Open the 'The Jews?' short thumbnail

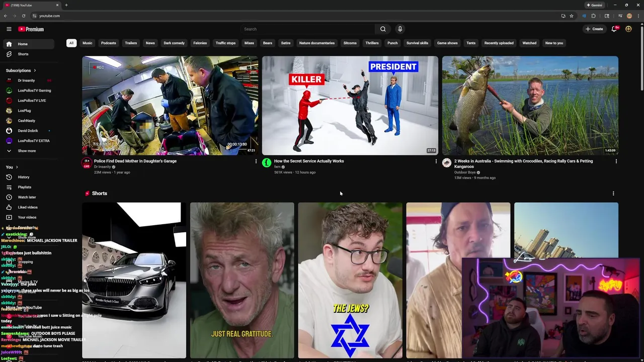tap(350, 280)
